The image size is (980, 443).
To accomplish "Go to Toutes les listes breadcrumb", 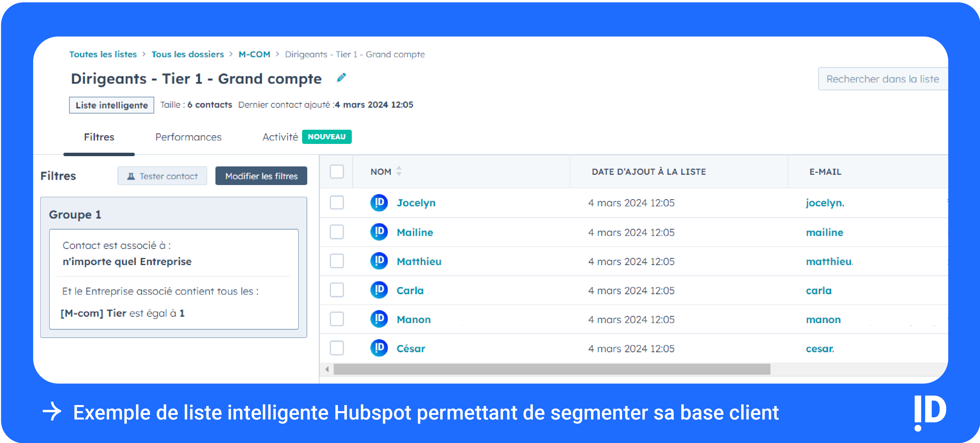I will [103, 54].
